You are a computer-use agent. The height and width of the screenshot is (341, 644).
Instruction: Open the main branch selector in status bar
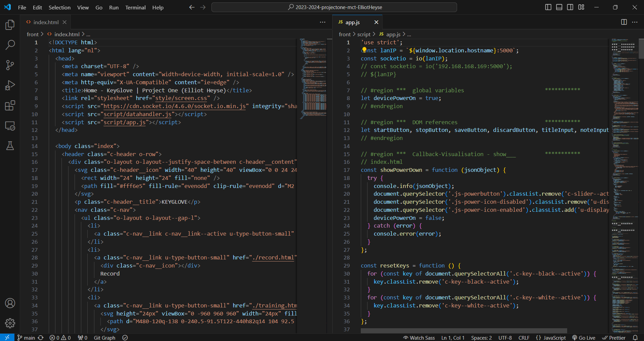(x=26, y=337)
